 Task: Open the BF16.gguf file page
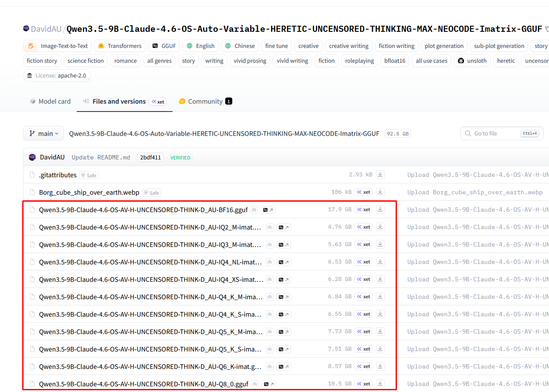[143, 210]
